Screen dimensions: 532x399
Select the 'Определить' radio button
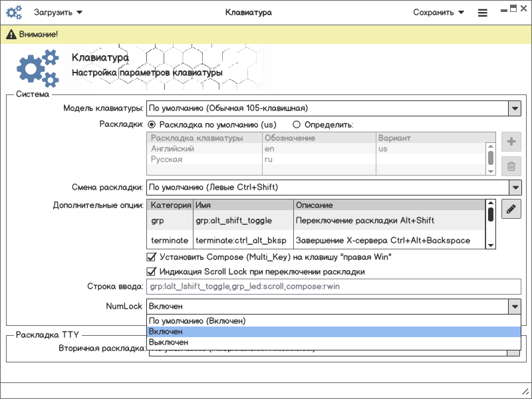point(297,124)
